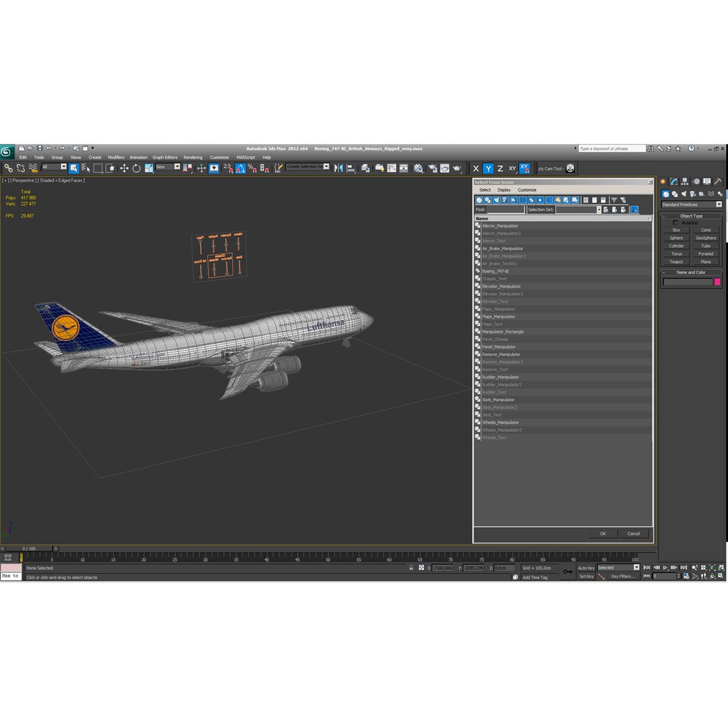The image size is (728, 728).
Task: Click the Play Animation button
Action: pos(665,568)
